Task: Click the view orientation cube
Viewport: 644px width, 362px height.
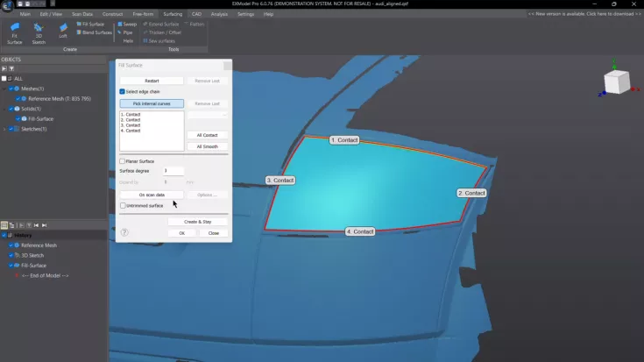Action: (x=615, y=82)
